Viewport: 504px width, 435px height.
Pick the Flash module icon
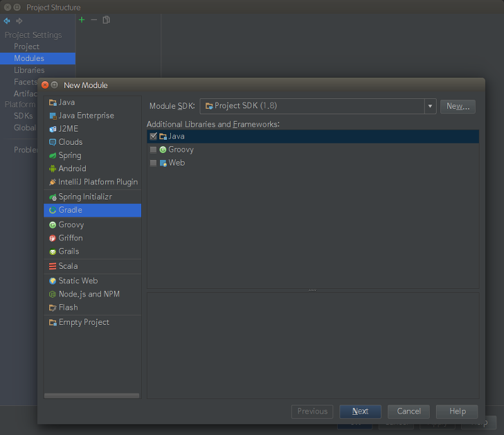pyautogui.click(x=53, y=308)
